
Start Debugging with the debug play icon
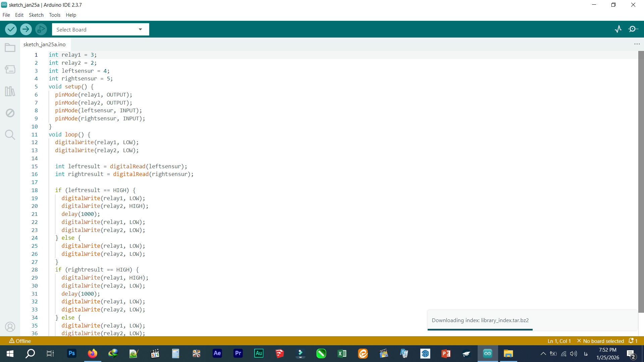[x=41, y=29]
